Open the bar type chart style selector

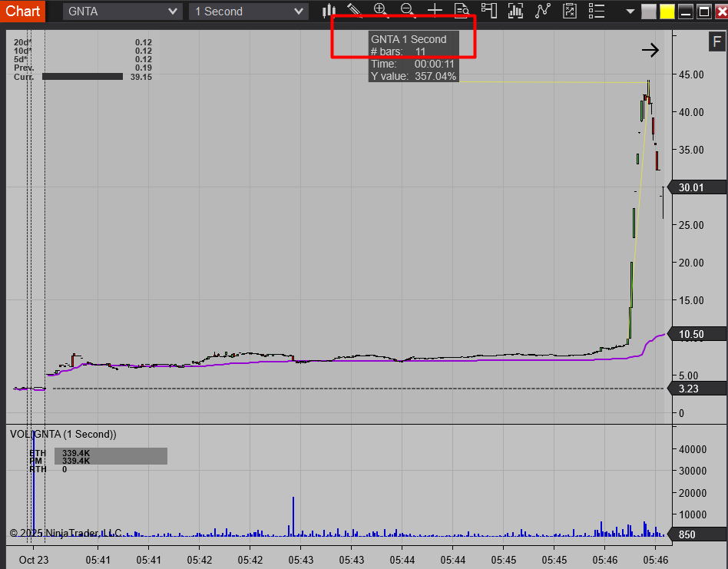(329, 11)
